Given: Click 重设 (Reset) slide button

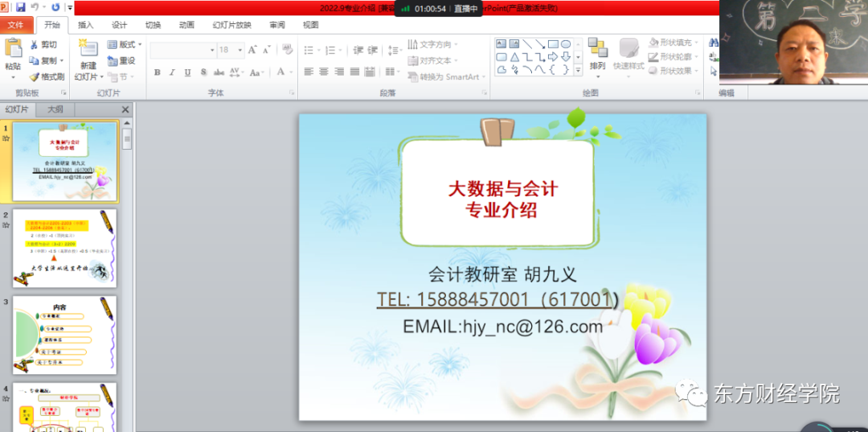Looking at the screenshot, I should pos(121,60).
